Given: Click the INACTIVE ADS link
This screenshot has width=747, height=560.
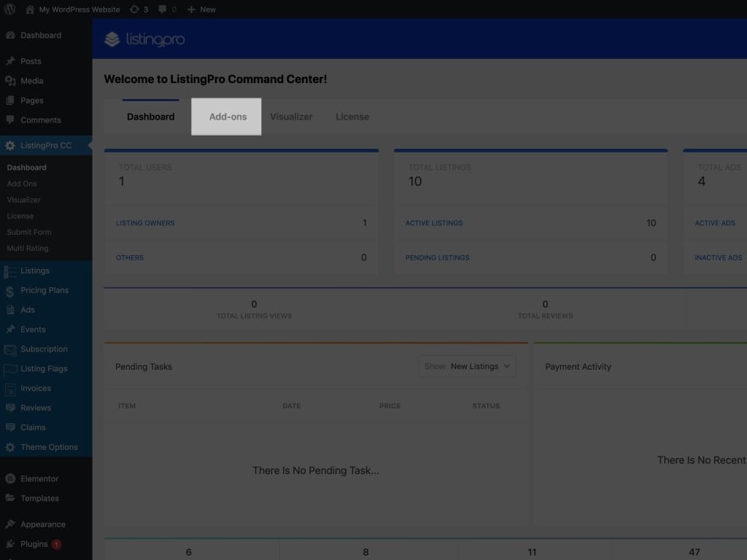Looking at the screenshot, I should (x=719, y=257).
